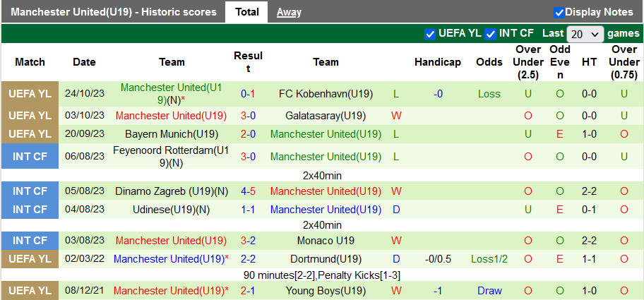Open FC Kobenhavn(U19) team link
The width and height of the screenshot is (644, 300).
(326, 94)
